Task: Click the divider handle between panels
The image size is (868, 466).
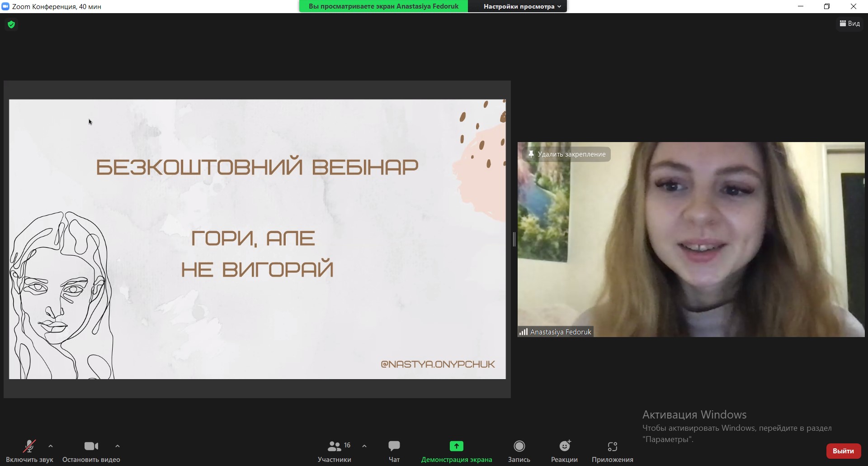Action: (x=514, y=239)
